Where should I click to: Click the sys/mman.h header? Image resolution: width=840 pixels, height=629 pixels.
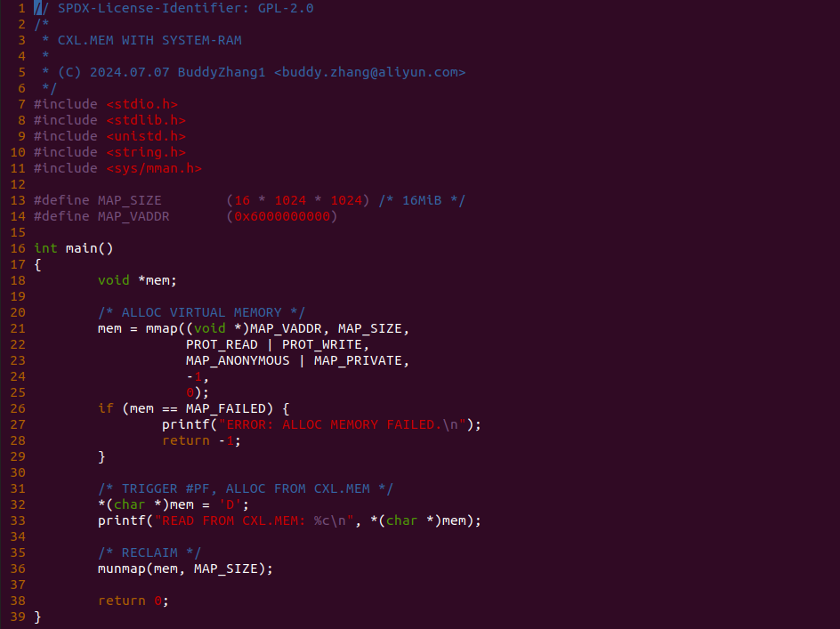tap(154, 168)
